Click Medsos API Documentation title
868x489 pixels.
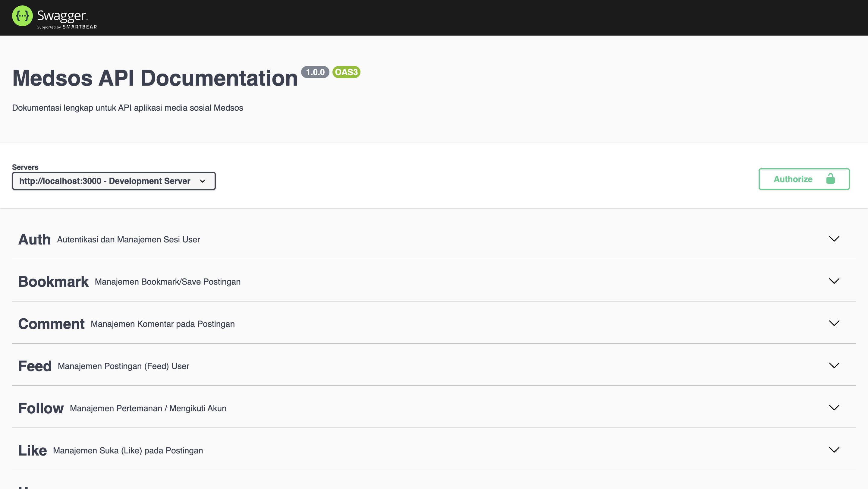pyautogui.click(x=155, y=78)
